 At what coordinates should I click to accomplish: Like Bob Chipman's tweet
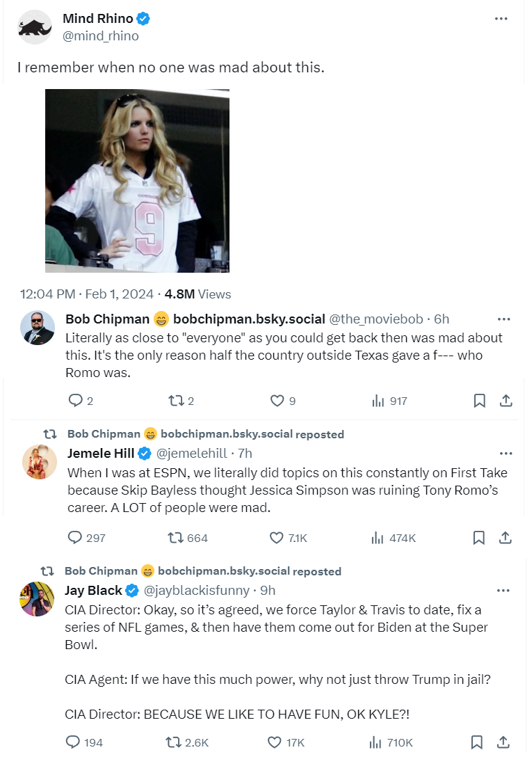277,401
